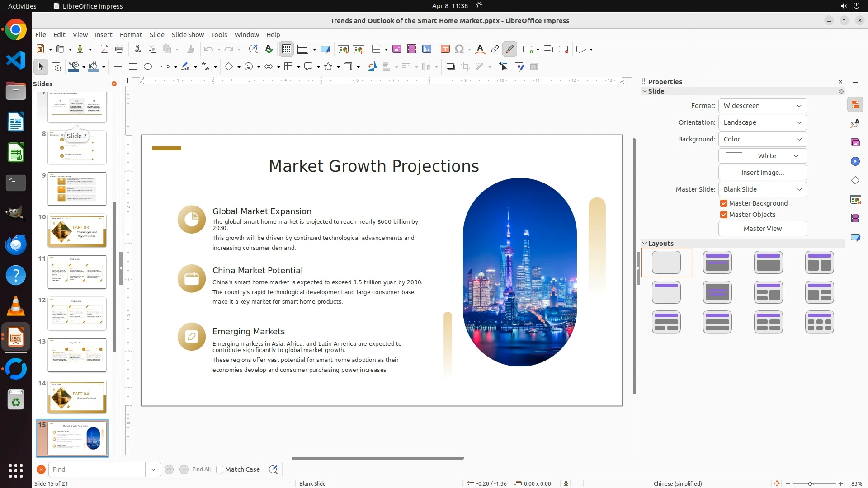The height and width of the screenshot is (488, 868).
Task: Click the Insert Text Box icon
Action: [445, 49]
